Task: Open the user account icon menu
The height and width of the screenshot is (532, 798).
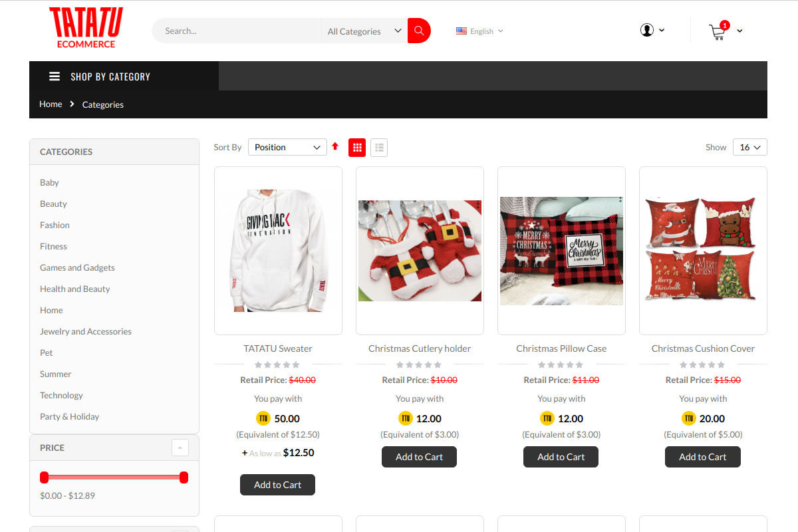Action: tap(647, 30)
